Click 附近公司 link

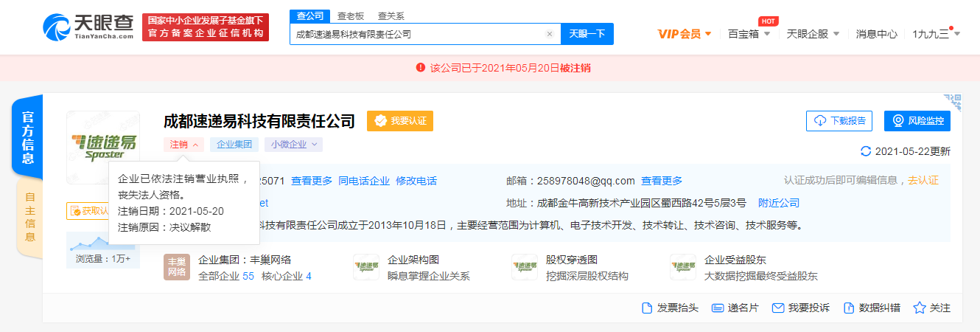[x=779, y=203]
